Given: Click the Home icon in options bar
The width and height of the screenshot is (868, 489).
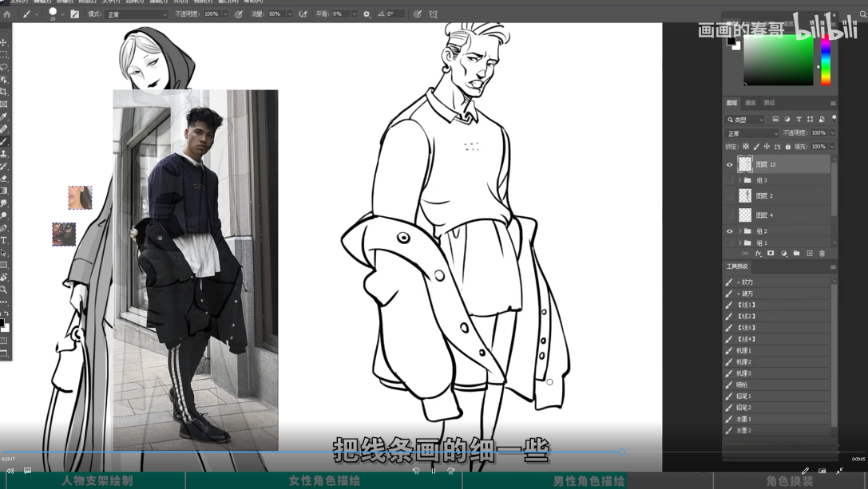Looking at the screenshot, I should (x=7, y=14).
